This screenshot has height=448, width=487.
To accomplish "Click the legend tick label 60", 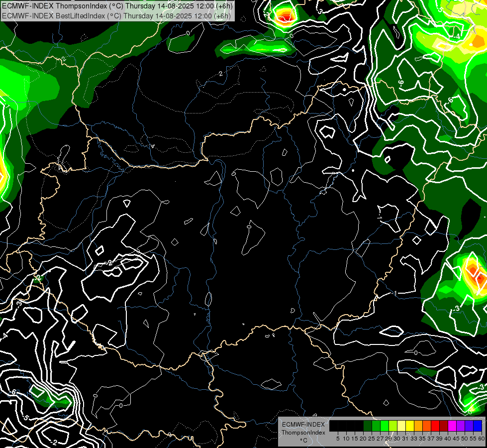I will [x=482, y=439].
